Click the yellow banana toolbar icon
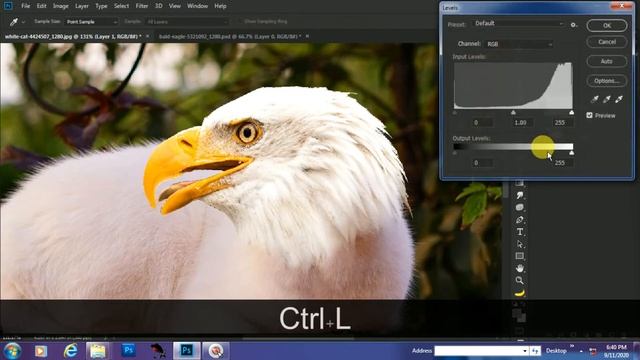Image resolution: width=640 pixels, height=360 pixels. pyautogui.click(x=520, y=293)
